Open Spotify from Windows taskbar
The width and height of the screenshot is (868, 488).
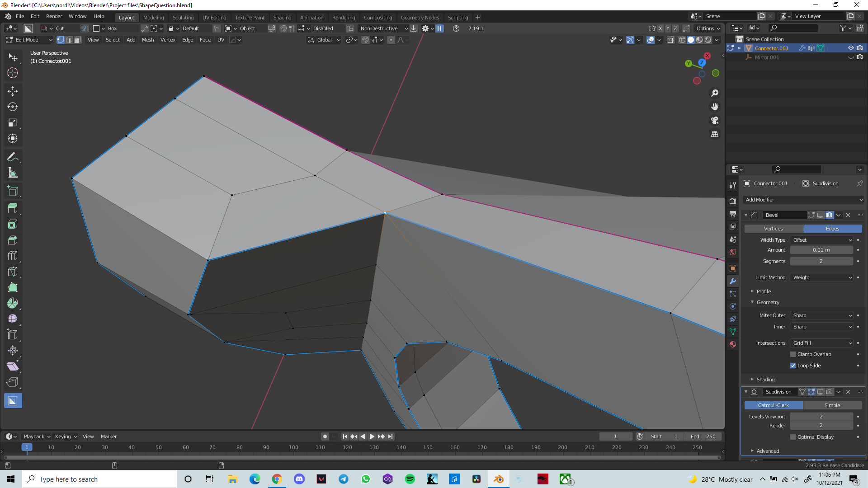pyautogui.click(x=410, y=479)
